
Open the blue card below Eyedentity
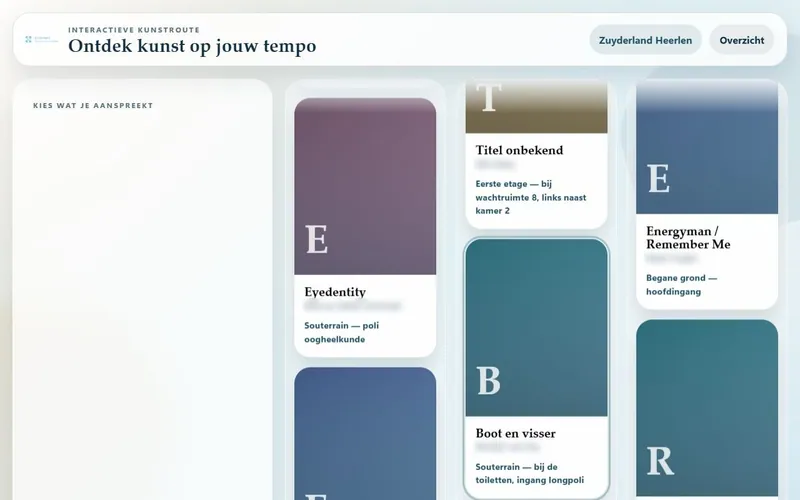pyautogui.click(x=365, y=434)
